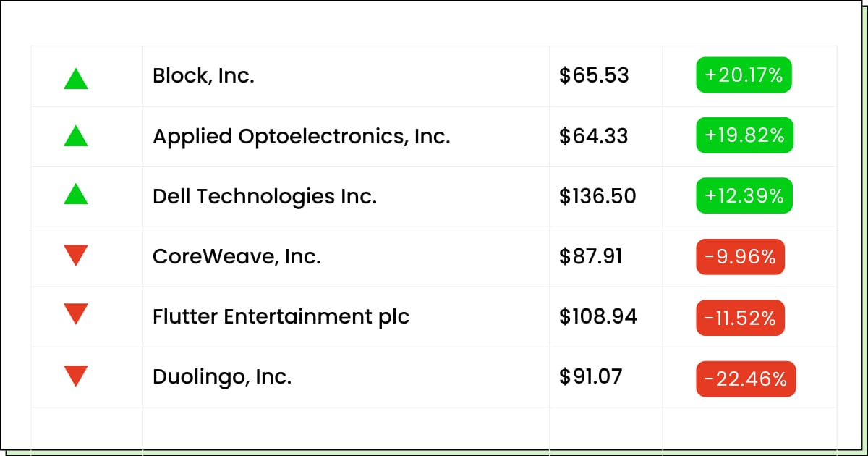Click the +20.17% green change badge
Screen dimensions: 868x456
(744, 75)
